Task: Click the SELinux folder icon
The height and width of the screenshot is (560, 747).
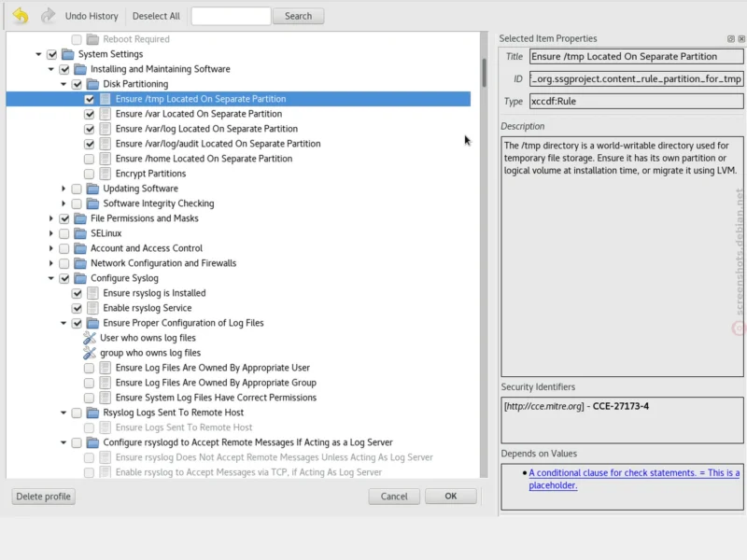Action: pos(80,233)
